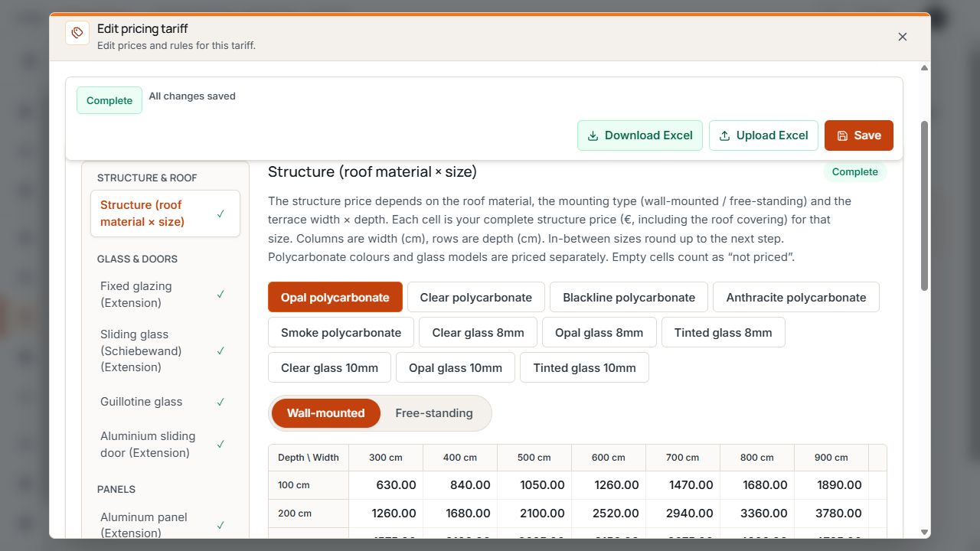Select Opal polycarbonate material tab

(335, 298)
